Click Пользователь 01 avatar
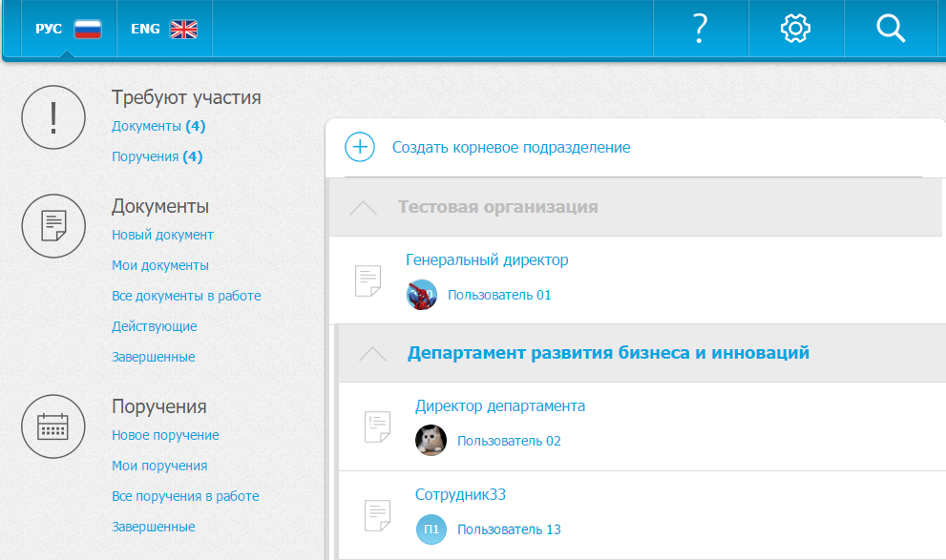This screenshot has height=560, width=946. (x=422, y=295)
